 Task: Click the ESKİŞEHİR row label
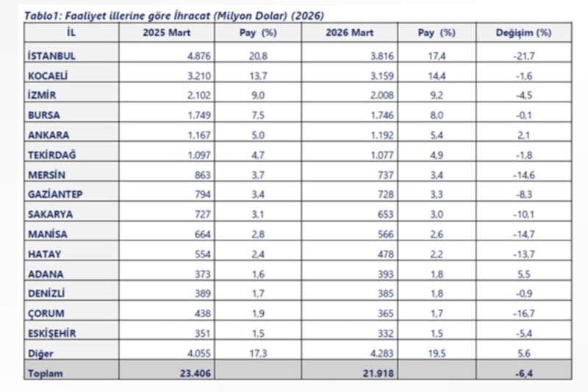point(52,333)
